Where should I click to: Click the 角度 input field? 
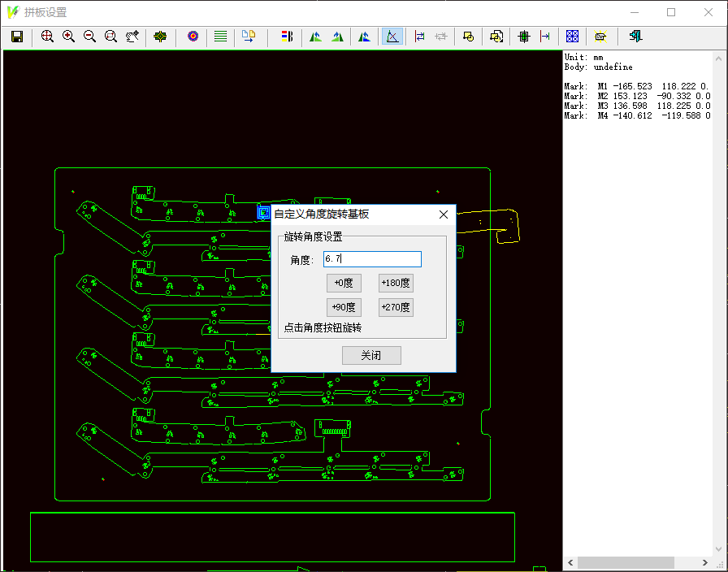372,259
